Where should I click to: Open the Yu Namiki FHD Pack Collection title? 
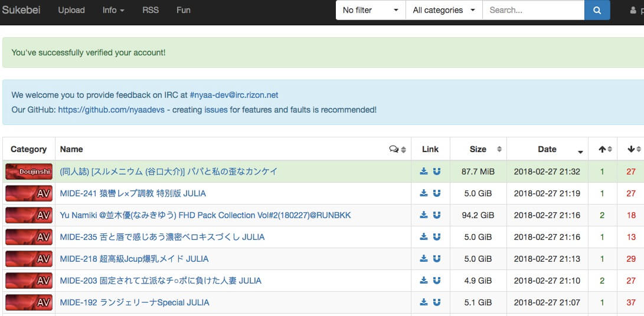pyautogui.click(x=205, y=215)
